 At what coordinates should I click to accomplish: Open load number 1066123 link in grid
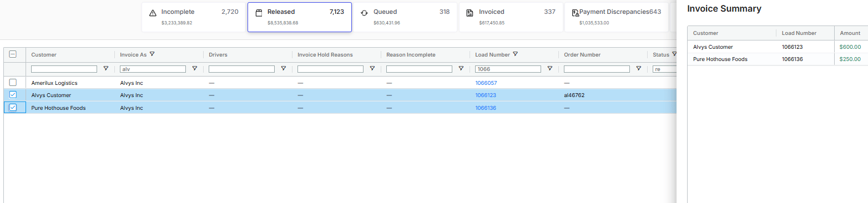(486, 95)
